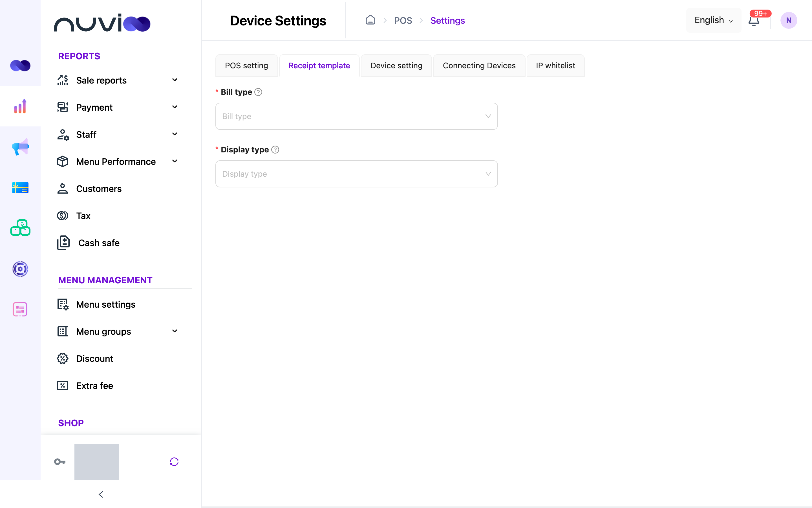Open the circular gear settings icon in the rail

click(x=20, y=269)
